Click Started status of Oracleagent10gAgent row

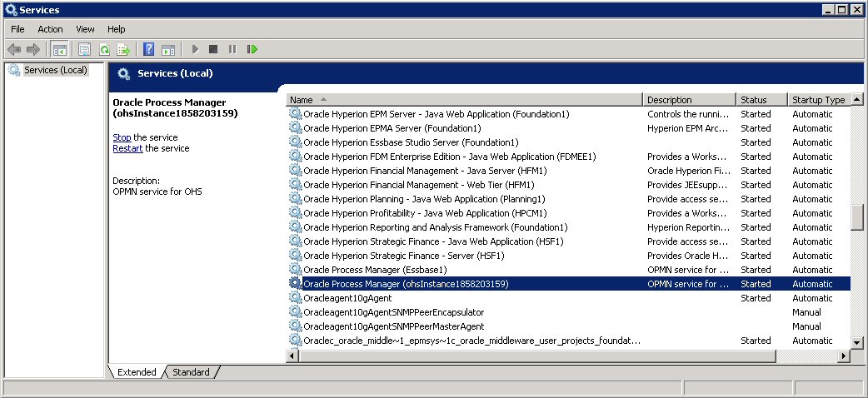click(x=756, y=298)
